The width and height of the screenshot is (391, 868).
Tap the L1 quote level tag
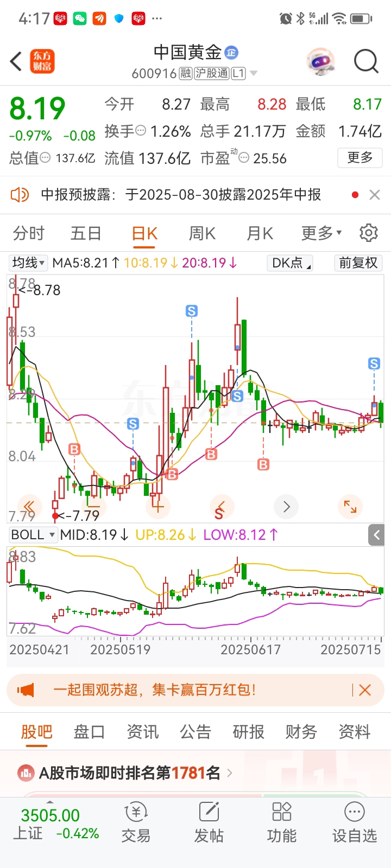pos(238,73)
